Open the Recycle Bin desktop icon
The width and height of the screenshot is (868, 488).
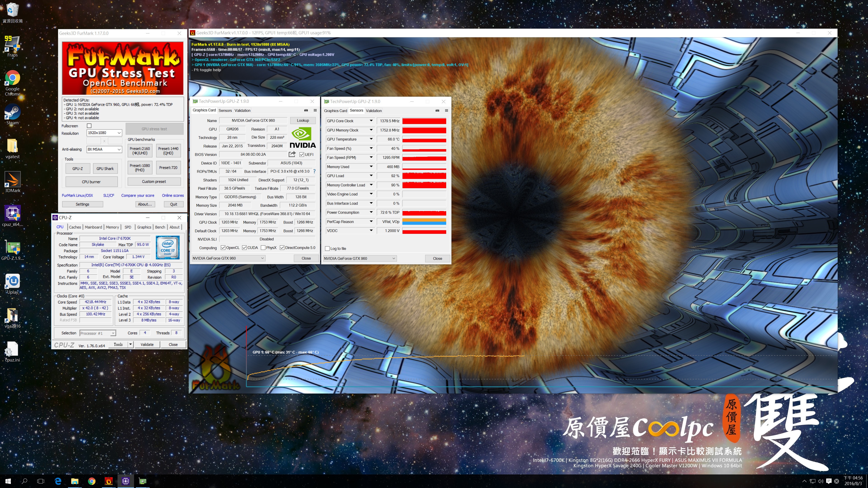click(12, 13)
